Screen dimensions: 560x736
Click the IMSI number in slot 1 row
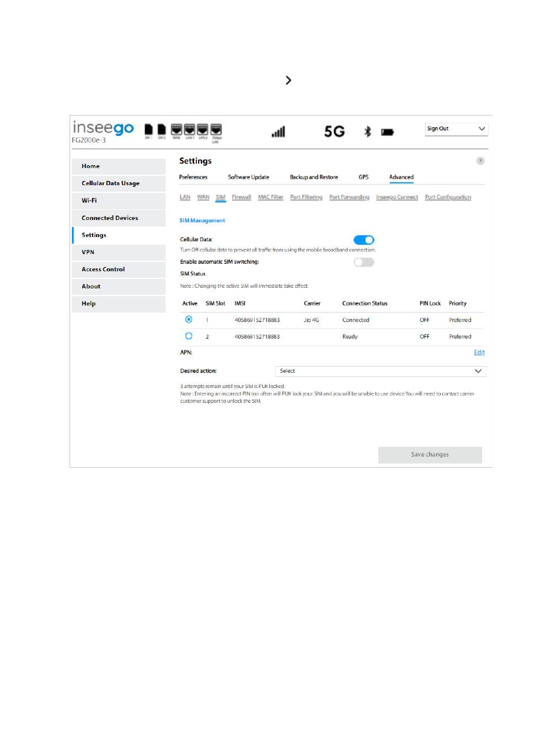point(257,320)
